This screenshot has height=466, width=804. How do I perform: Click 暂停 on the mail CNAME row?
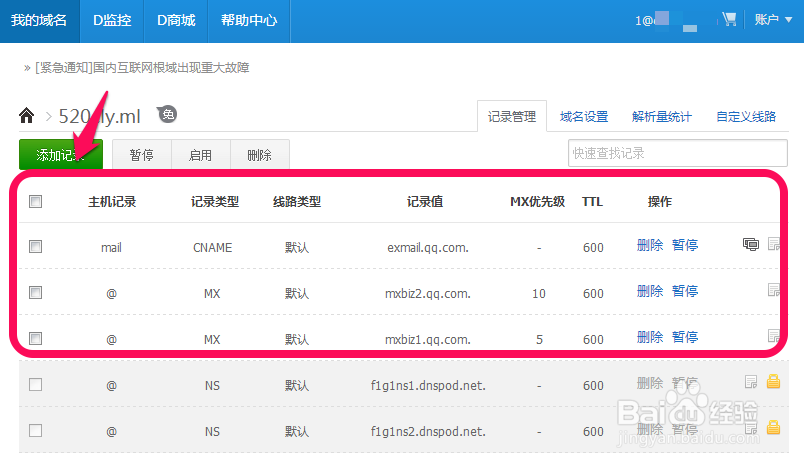pyautogui.click(x=685, y=245)
